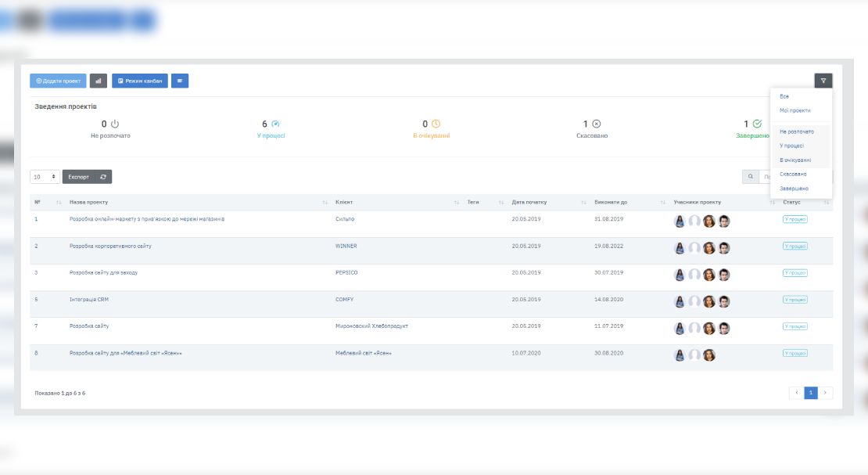Click the power icon for Не розпочато summary
Screen dimensions: 868x475
115,124
